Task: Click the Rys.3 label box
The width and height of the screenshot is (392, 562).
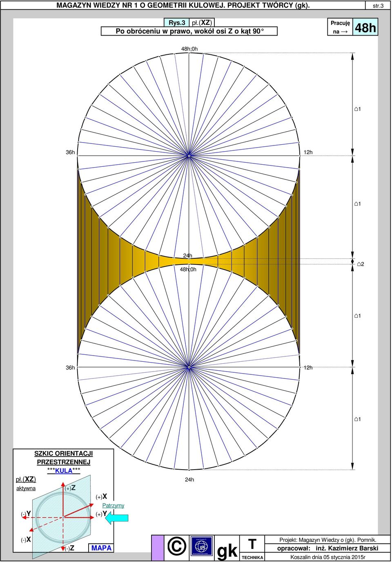Action: point(177,22)
